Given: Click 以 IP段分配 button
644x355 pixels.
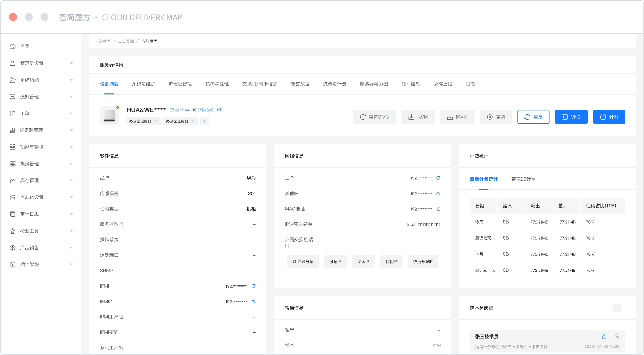Looking at the screenshot, I should 303,262.
